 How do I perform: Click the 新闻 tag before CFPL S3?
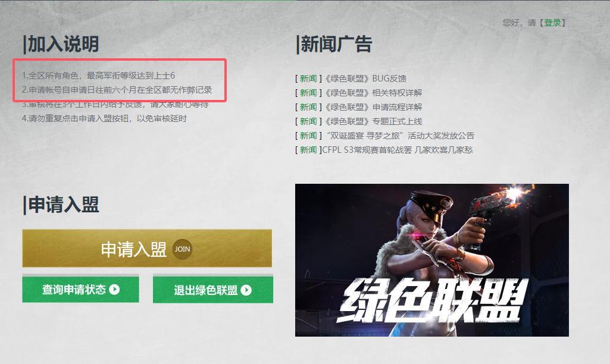[x=308, y=150]
